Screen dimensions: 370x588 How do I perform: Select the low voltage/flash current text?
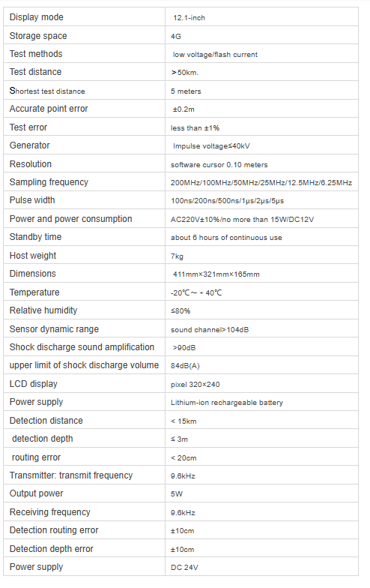coord(215,54)
